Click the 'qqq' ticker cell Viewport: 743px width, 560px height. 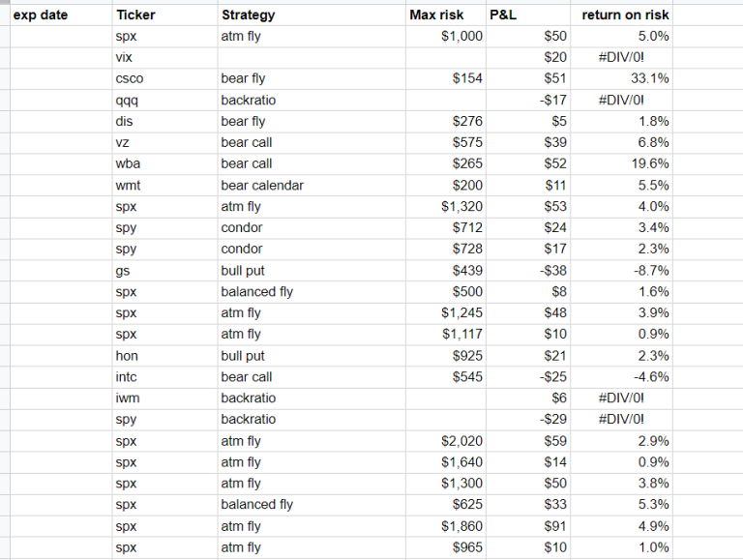tap(127, 101)
